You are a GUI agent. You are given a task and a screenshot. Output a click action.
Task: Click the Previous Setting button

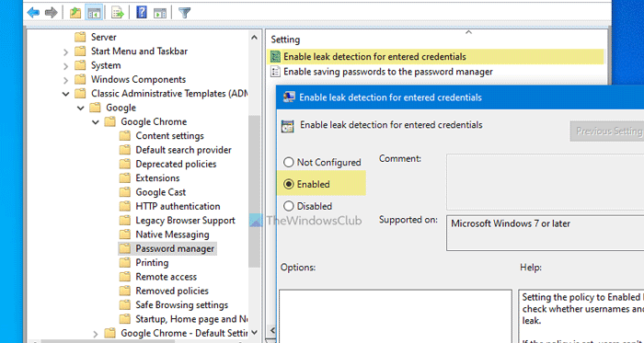[607, 131]
